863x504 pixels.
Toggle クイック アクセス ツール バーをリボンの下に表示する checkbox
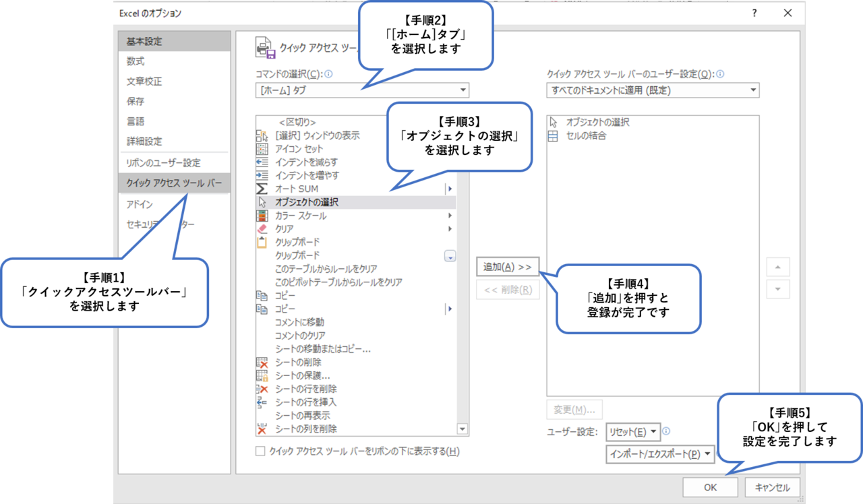coord(260,451)
